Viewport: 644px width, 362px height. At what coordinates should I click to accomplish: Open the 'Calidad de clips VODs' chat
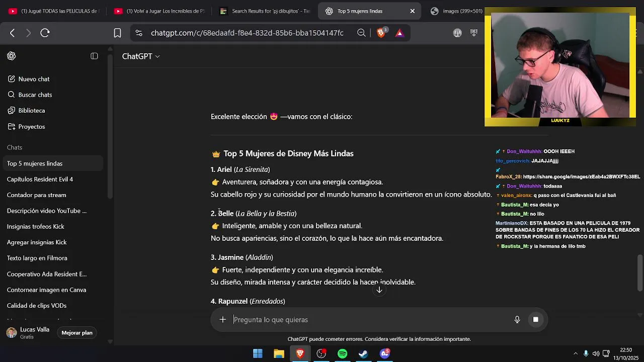[53, 306]
